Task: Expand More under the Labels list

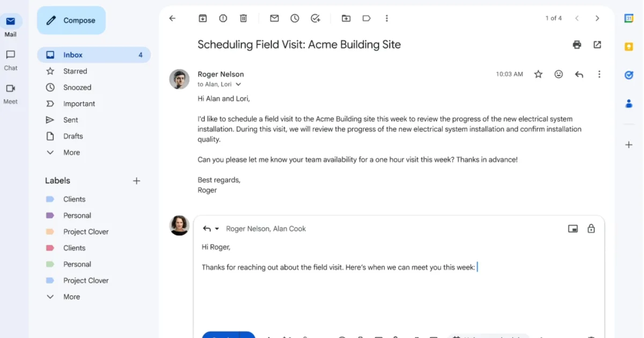Action: (71, 297)
